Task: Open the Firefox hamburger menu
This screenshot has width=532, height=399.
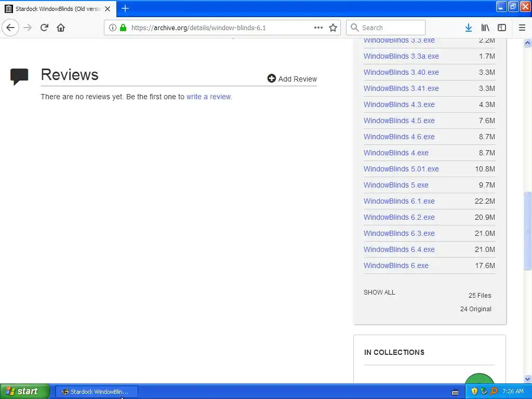Action: tap(522, 28)
